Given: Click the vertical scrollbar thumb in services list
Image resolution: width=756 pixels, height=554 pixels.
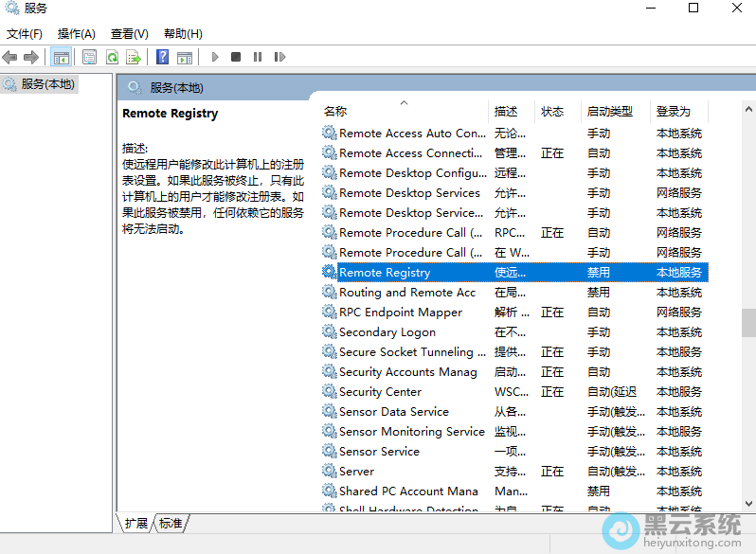Looking at the screenshot, I should [748, 322].
